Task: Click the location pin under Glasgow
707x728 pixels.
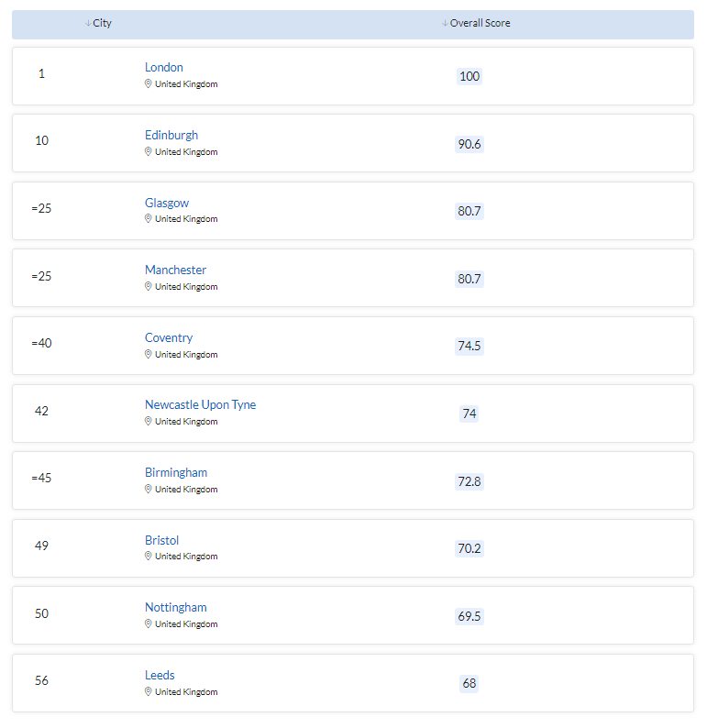Action: pos(148,218)
